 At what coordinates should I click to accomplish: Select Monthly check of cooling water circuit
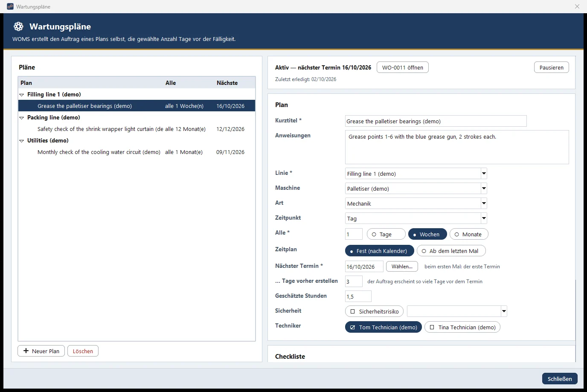137,152
